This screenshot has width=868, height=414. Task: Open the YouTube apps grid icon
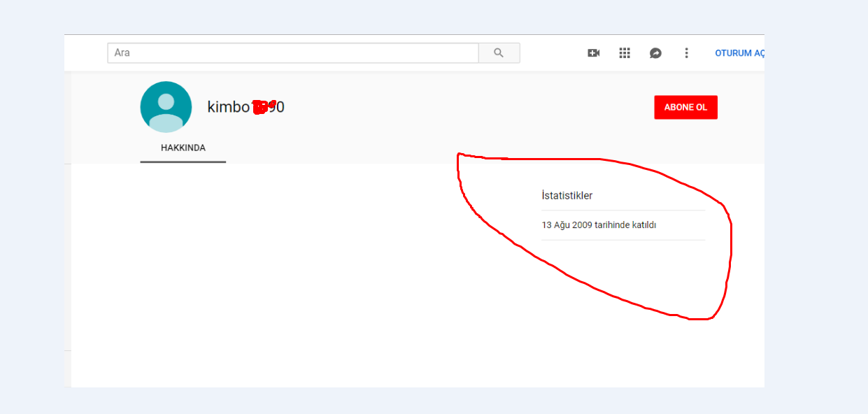625,53
